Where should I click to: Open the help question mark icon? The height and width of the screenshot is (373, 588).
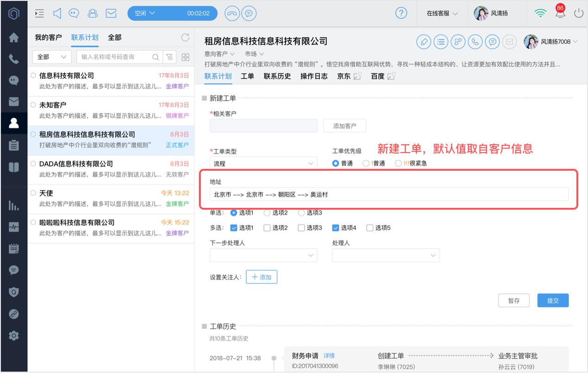(x=401, y=13)
